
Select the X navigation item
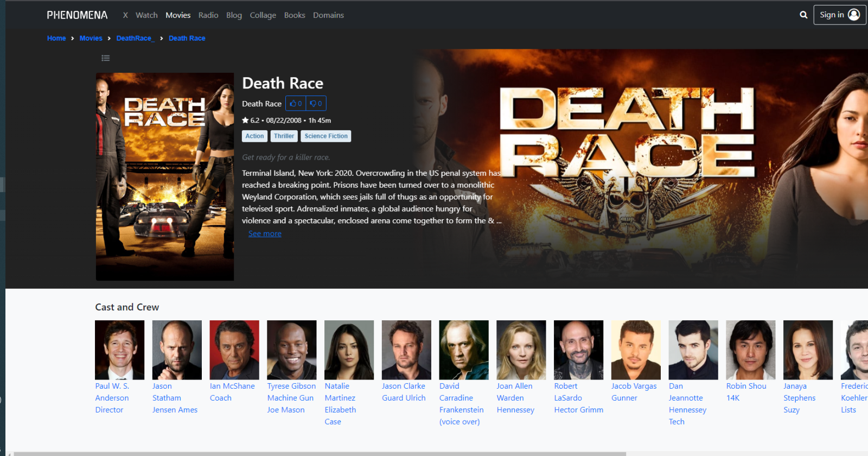[x=125, y=15]
